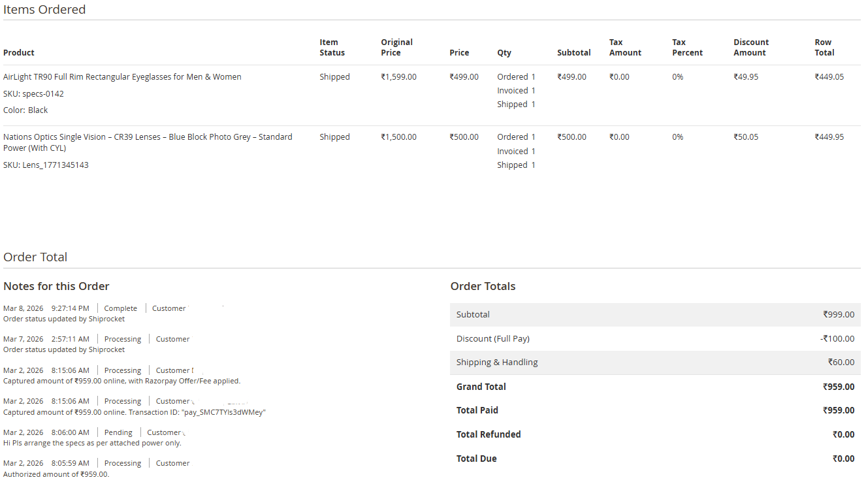Click the Notes for this Order heading

56,286
